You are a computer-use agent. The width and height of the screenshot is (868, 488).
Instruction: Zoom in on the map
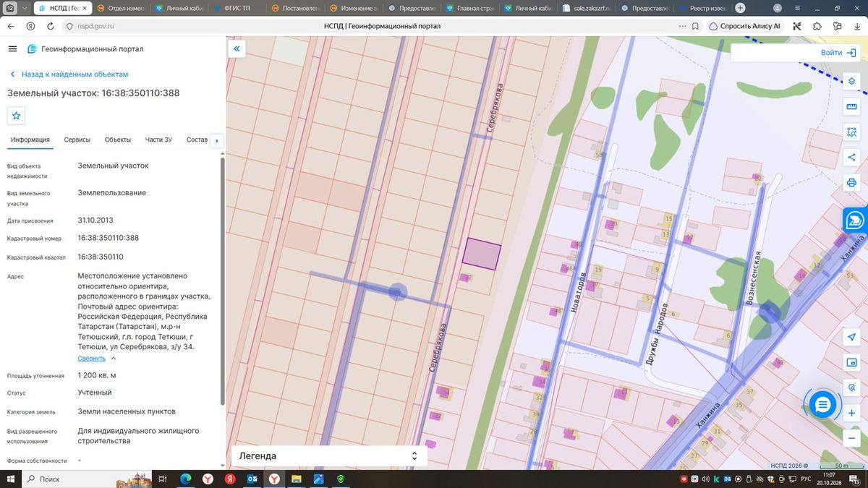851,413
